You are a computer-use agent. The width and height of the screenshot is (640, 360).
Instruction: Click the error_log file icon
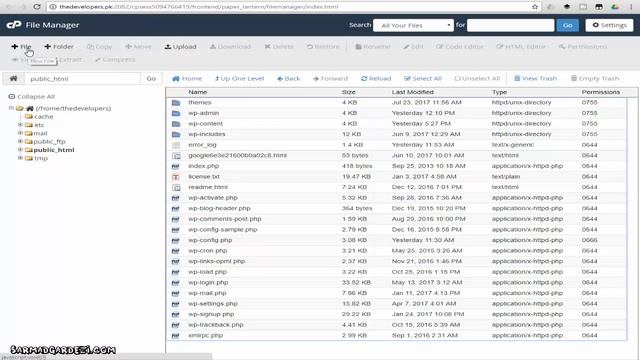click(176, 145)
